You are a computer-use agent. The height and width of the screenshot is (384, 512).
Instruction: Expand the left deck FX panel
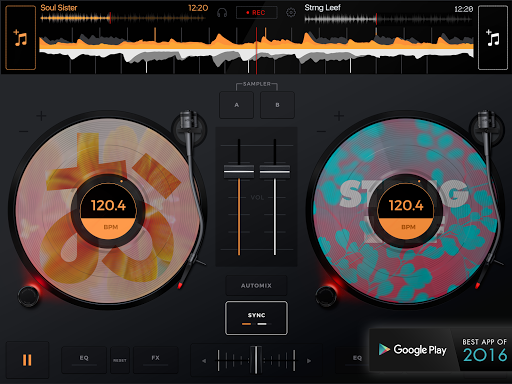click(x=156, y=360)
